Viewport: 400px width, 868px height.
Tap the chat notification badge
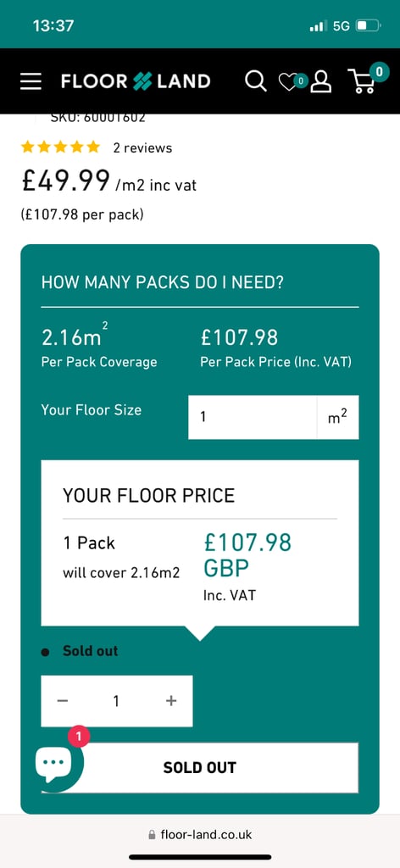pos(79,737)
